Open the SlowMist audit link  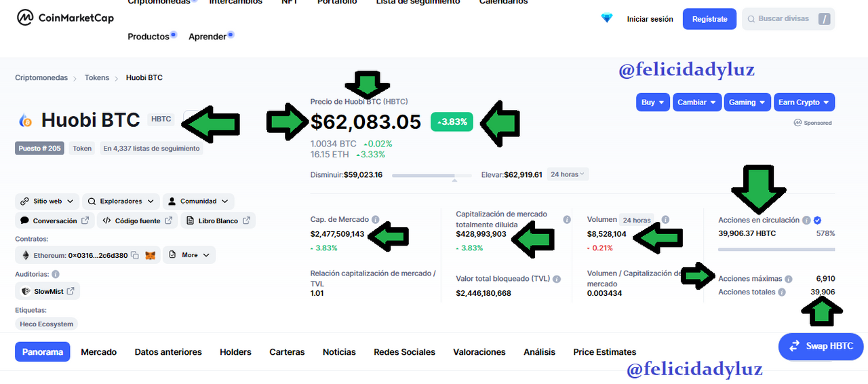tap(47, 292)
